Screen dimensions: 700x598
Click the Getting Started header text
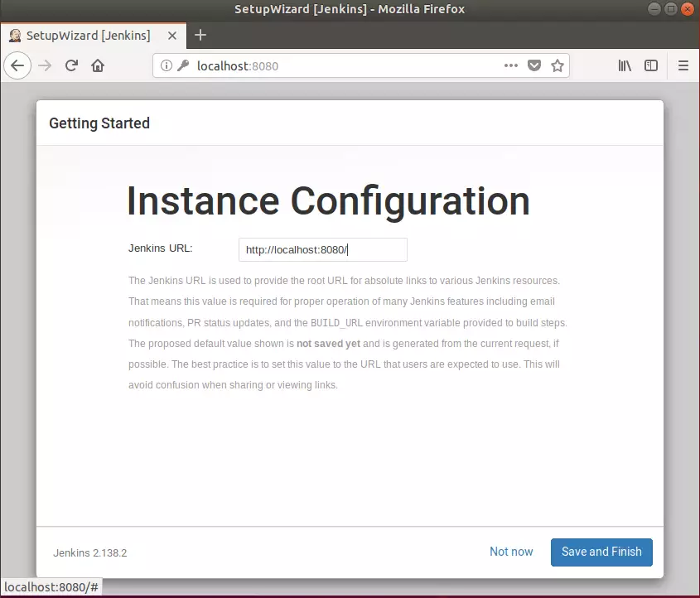[x=99, y=123]
